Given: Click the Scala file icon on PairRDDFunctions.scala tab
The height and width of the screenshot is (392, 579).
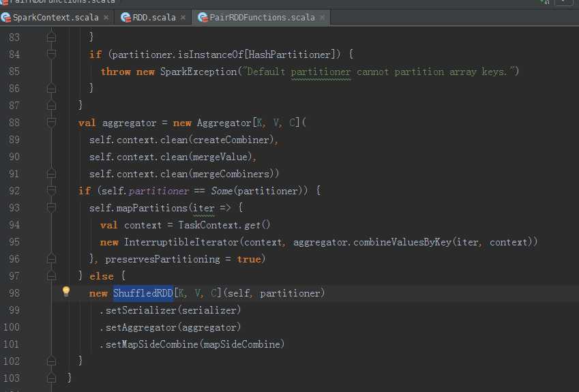Looking at the screenshot, I should [203, 17].
